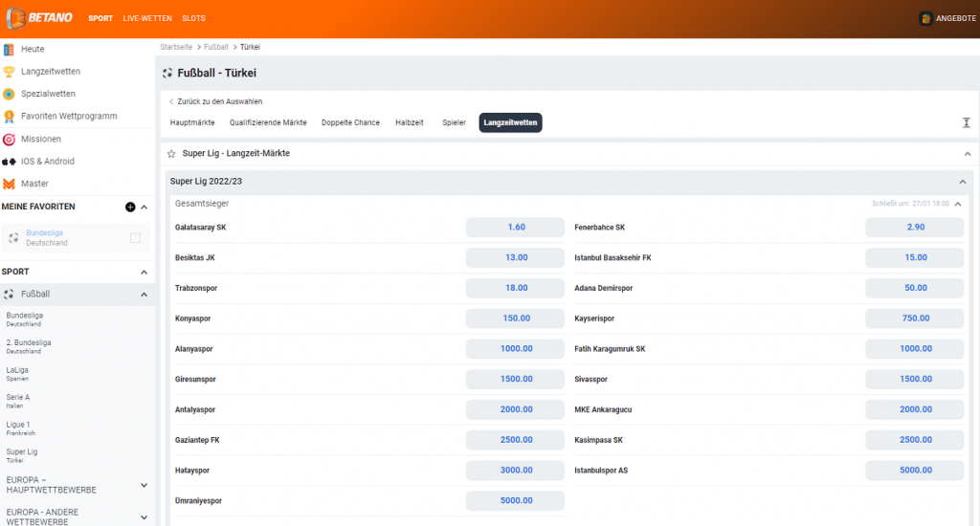Switch to the Spieler tab
The image size is (980, 526).
[x=455, y=122]
